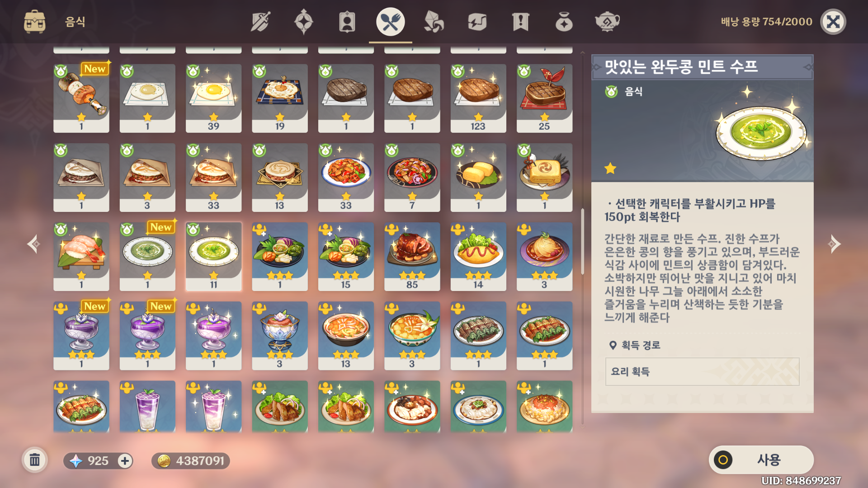Open the Weapons inventory tab
Screen dimensions: 868x488
(260, 22)
